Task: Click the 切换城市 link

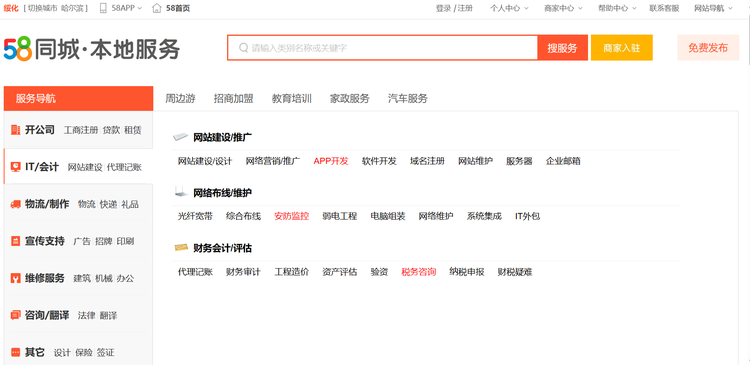Action: (x=43, y=8)
